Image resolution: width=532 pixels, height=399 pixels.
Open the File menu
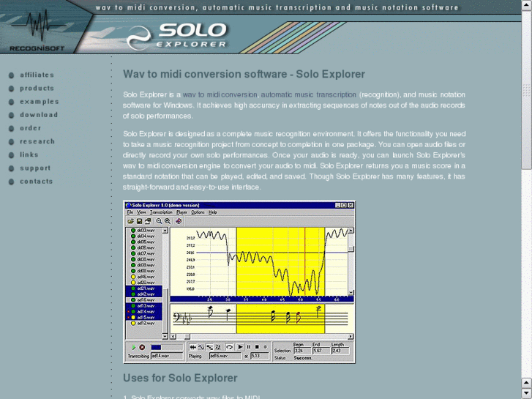pyautogui.click(x=130, y=212)
